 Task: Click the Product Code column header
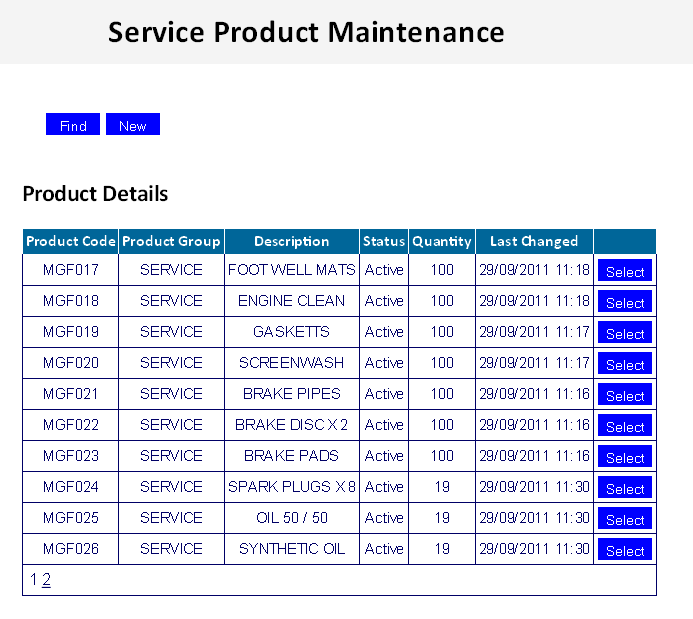[71, 241]
